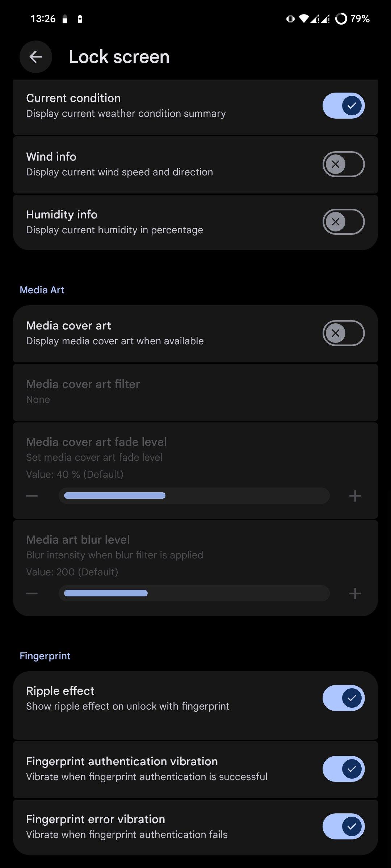The image size is (391, 868).
Task: Tap the back arrow button
Action: click(36, 57)
